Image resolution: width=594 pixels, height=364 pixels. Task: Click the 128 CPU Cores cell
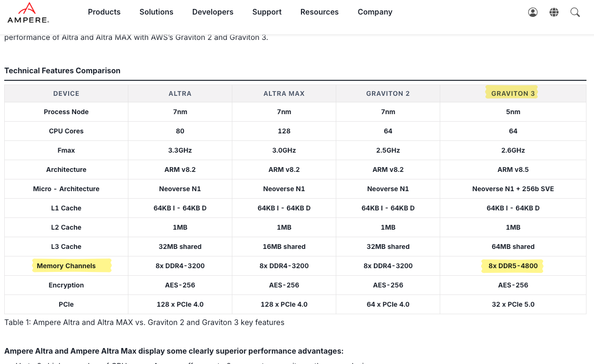pyautogui.click(x=284, y=131)
